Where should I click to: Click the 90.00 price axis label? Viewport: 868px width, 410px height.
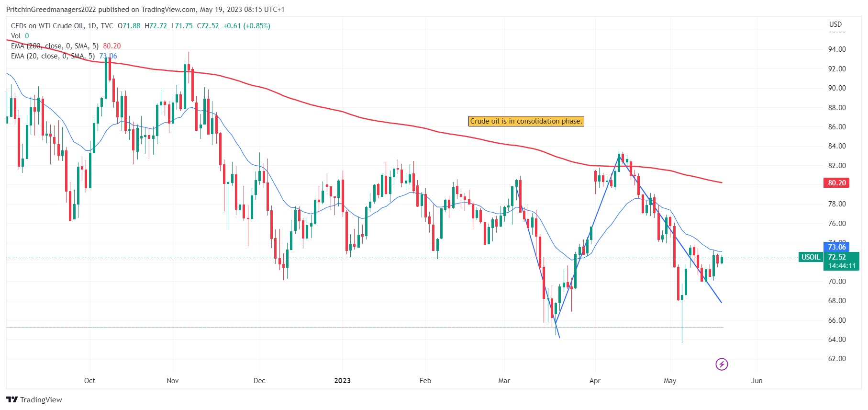pyautogui.click(x=837, y=88)
